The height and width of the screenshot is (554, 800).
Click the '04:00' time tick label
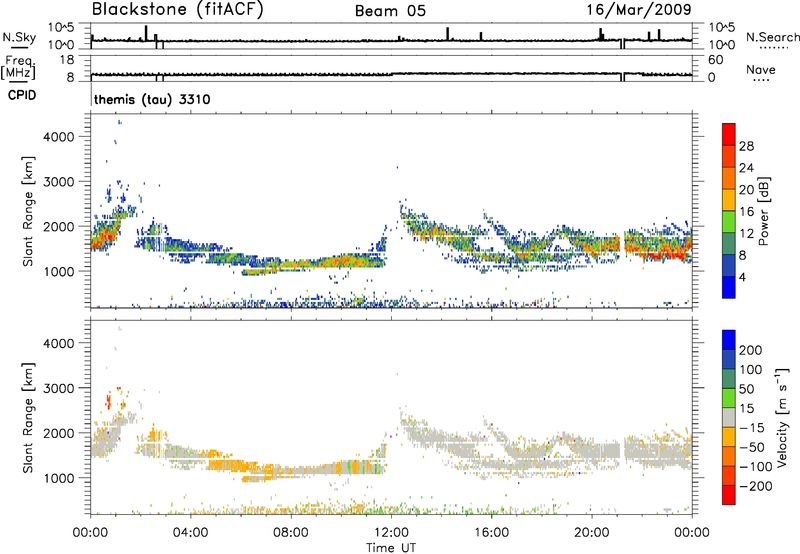click(x=190, y=533)
